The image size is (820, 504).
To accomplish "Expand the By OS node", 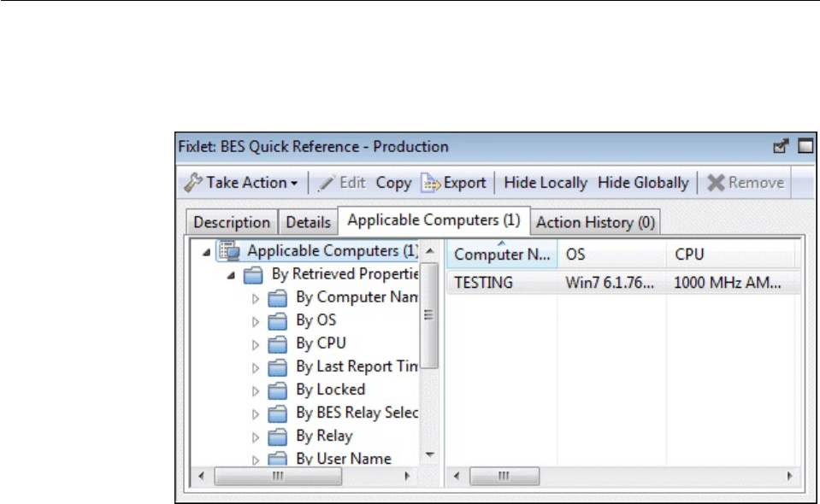I will pyautogui.click(x=256, y=322).
